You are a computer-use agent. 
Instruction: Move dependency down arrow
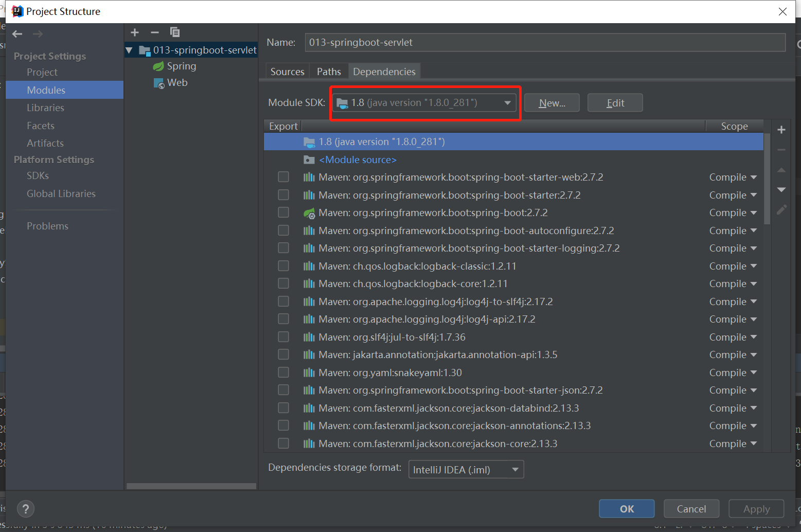coord(781,190)
